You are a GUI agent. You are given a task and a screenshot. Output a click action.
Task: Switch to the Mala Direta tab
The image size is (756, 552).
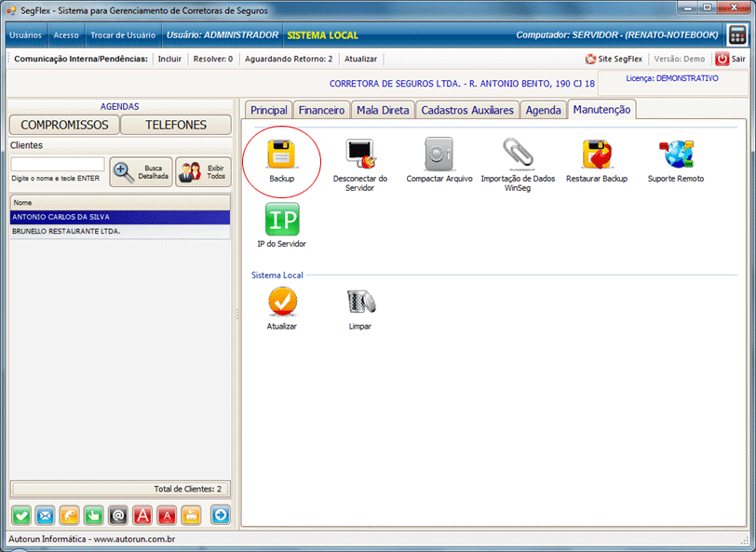click(383, 111)
